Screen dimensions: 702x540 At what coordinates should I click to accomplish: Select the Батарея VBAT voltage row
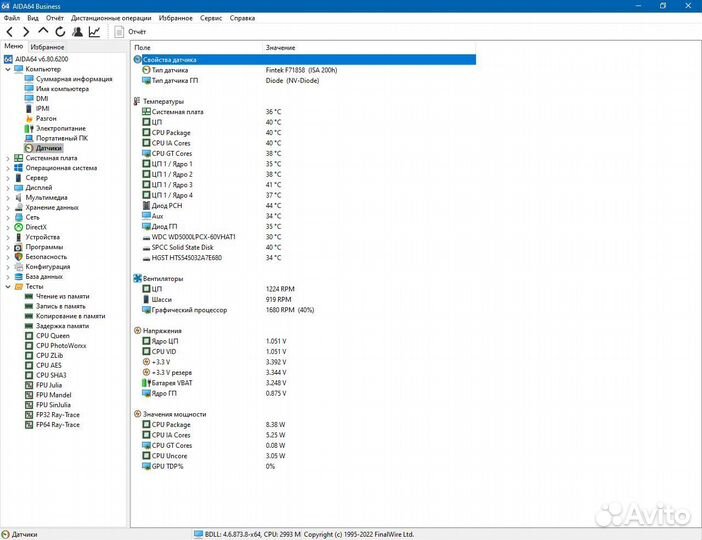[304, 383]
